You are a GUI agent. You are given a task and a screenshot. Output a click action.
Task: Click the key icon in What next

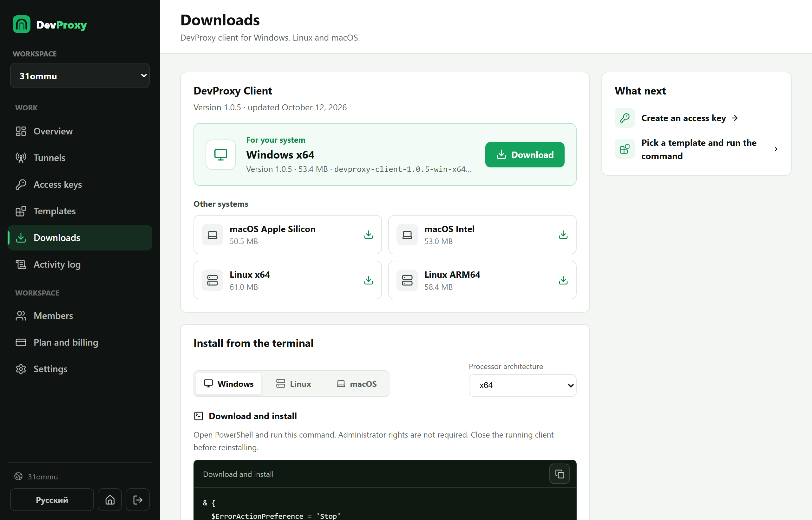(625, 118)
